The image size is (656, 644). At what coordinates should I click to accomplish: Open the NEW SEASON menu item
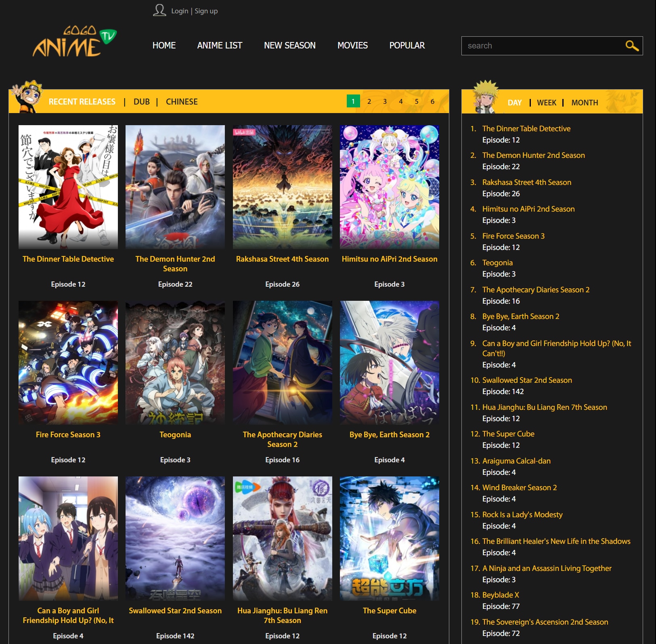290,46
